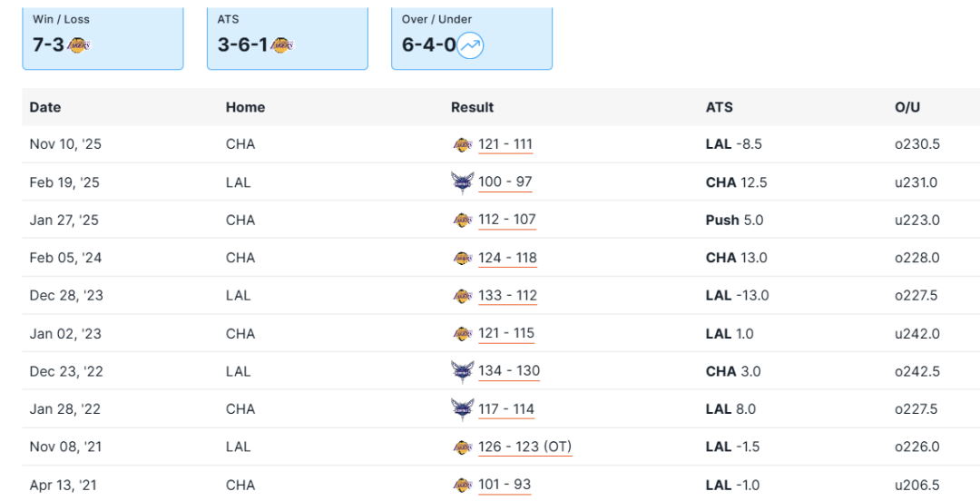Open the 126 - 123 (OT) result link
Image resolution: width=980 pixels, height=501 pixels.
(524, 447)
